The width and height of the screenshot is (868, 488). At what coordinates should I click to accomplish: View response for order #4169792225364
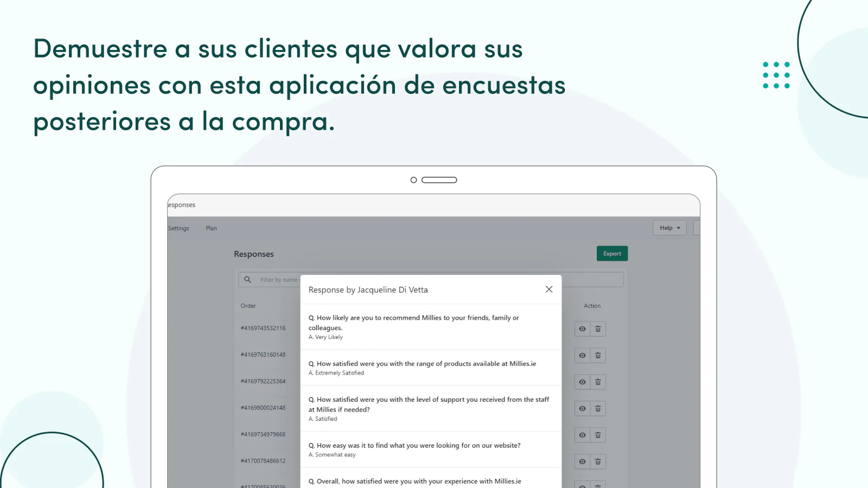(x=582, y=382)
